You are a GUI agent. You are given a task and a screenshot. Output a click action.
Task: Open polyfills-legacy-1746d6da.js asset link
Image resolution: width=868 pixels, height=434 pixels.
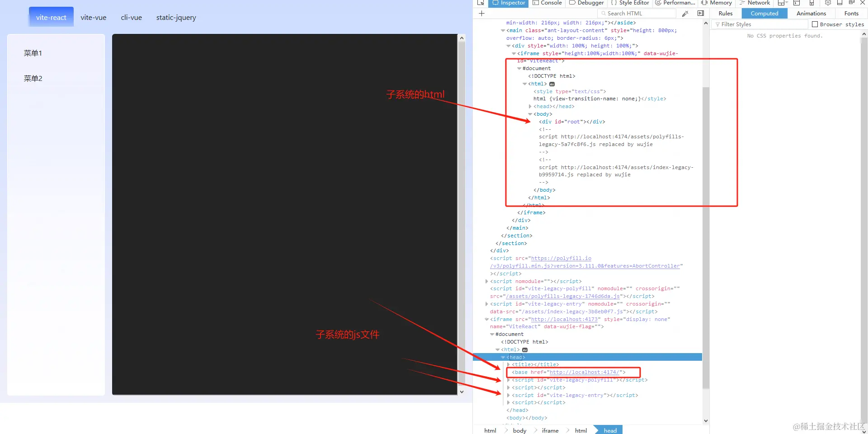click(562, 297)
